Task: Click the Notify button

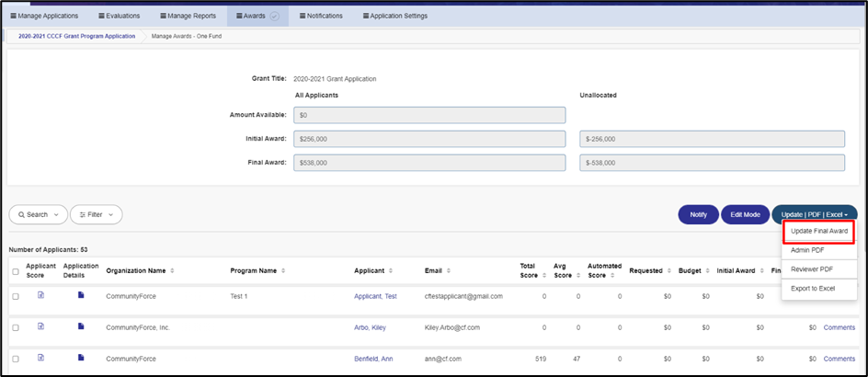Action: 699,214
